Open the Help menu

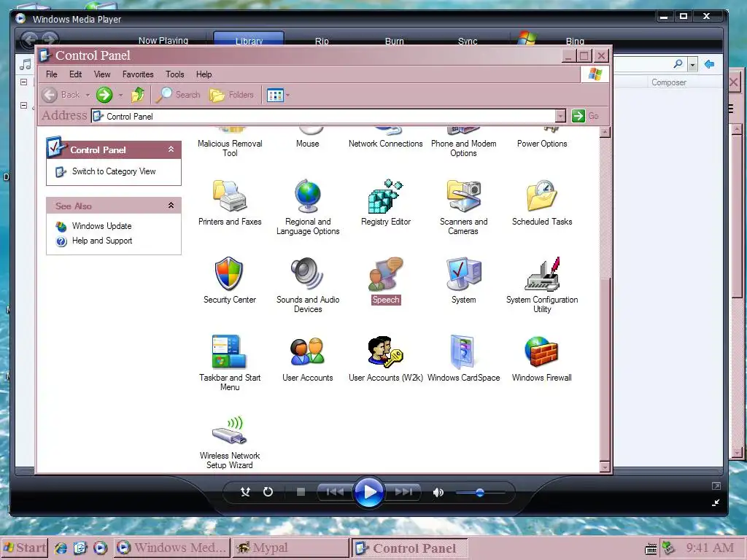(204, 74)
